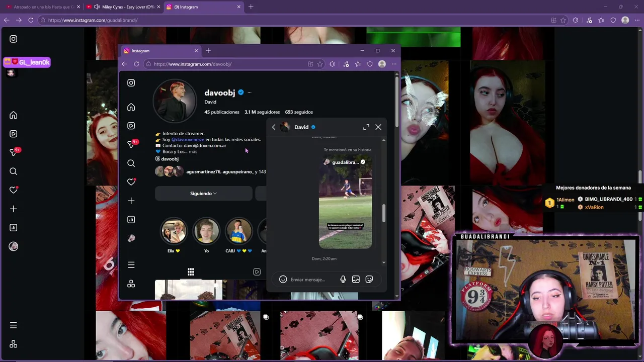Open Reels in the guadalibrandi window sidebar
This screenshot has height=362, width=644.
coord(14,134)
